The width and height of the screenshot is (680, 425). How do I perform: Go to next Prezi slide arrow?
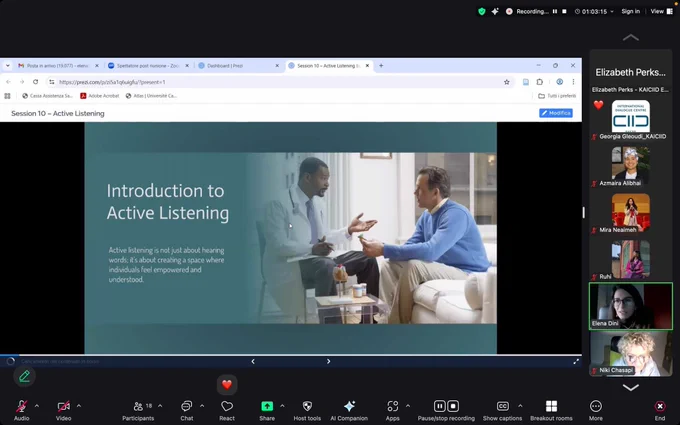tap(328, 361)
